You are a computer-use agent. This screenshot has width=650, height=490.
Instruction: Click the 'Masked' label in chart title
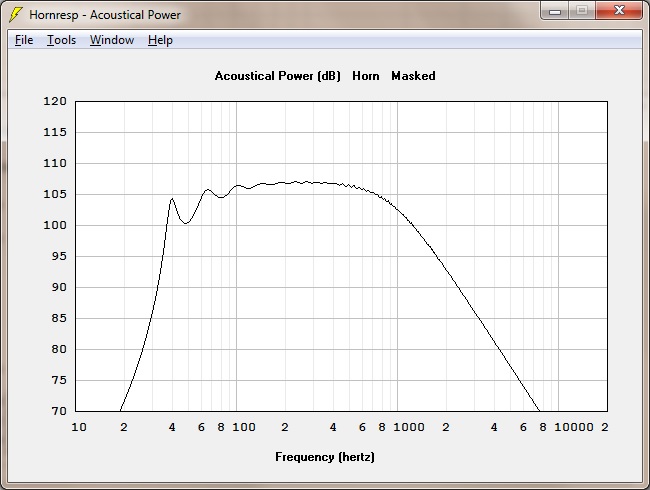tap(413, 76)
